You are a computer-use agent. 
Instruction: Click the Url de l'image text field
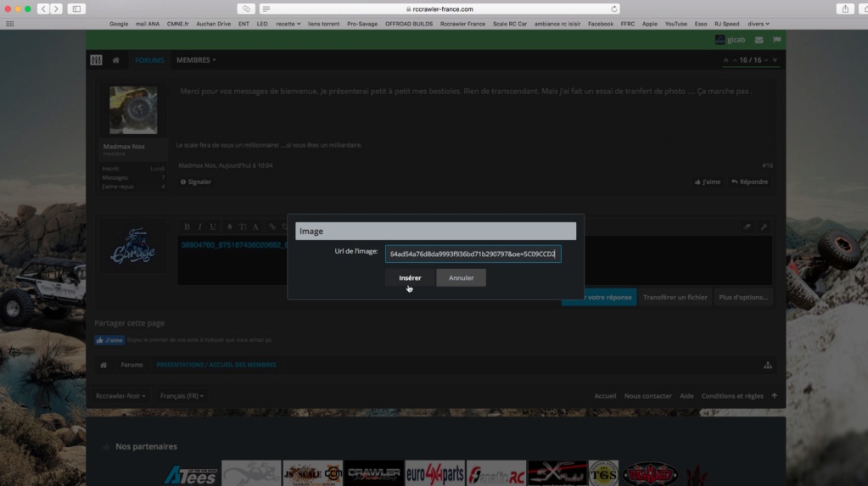[x=473, y=254]
